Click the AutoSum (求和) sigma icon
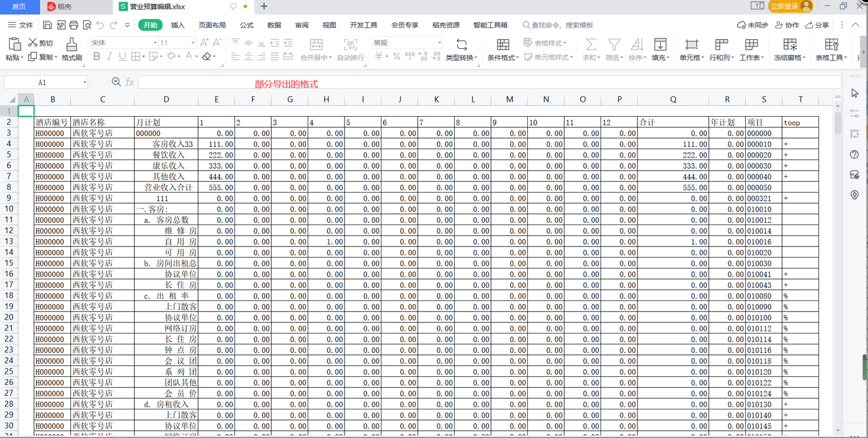The width and height of the screenshot is (868, 438). pyautogui.click(x=591, y=44)
